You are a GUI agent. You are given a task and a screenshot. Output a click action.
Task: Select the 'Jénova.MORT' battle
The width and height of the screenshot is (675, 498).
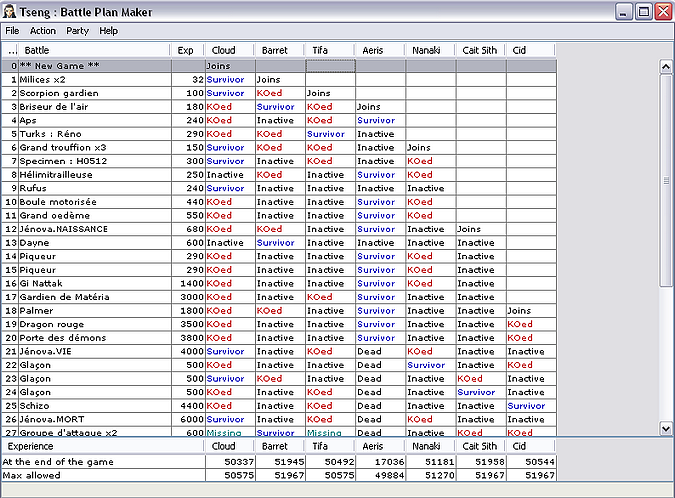click(x=279, y=419)
